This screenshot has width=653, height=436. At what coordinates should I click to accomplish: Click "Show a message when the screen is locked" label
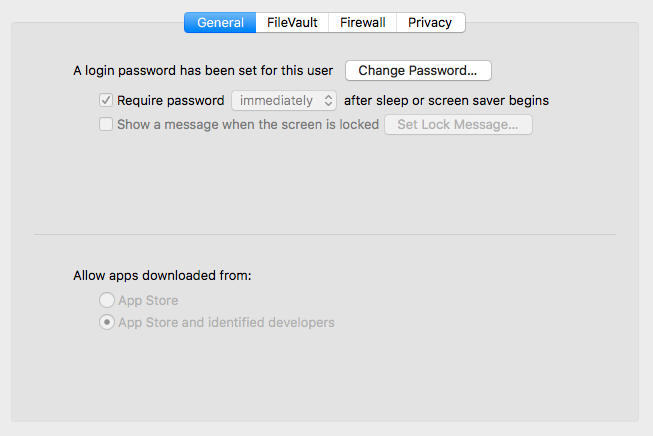click(248, 125)
